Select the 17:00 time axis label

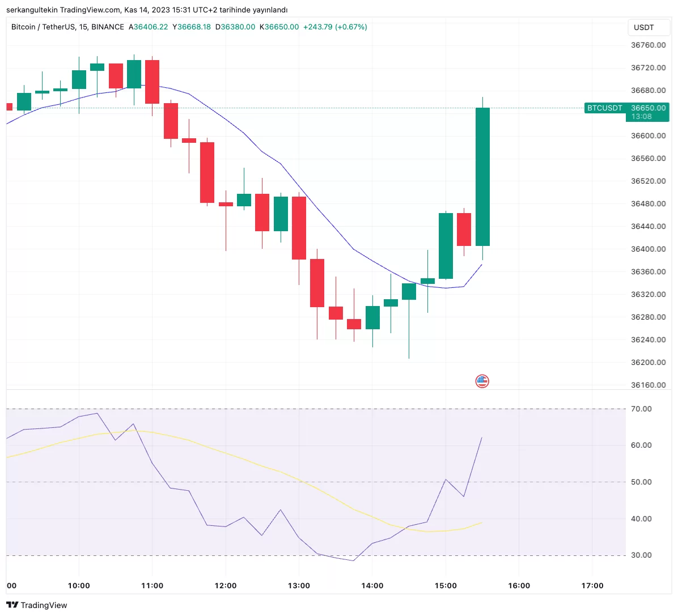[x=592, y=585]
